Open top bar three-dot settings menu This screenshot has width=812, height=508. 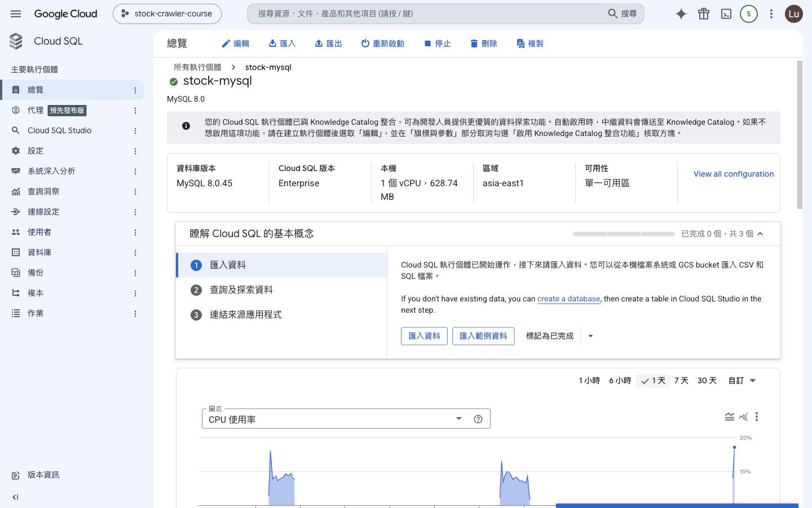(771, 14)
